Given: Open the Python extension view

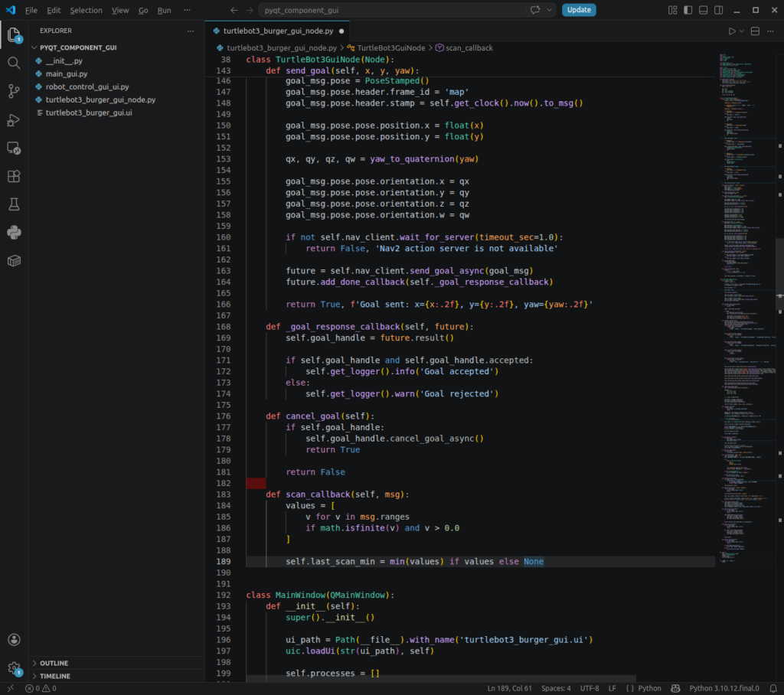Looking at the screenshot, I should tap(14, 232).
